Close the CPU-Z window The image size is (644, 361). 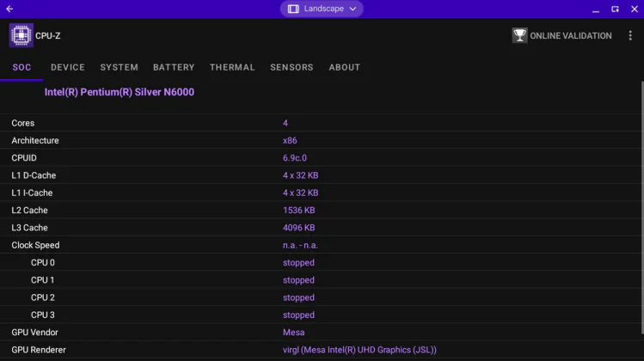click(635, 9)
